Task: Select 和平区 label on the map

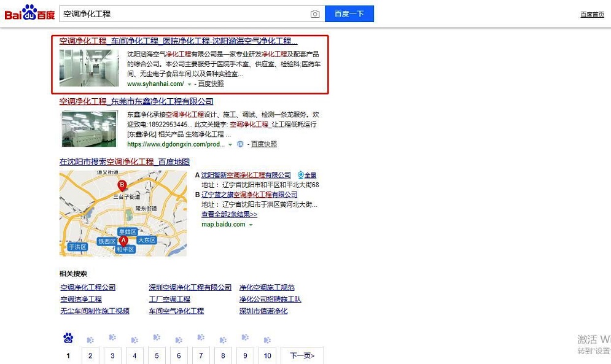Action: click(125, 249)
